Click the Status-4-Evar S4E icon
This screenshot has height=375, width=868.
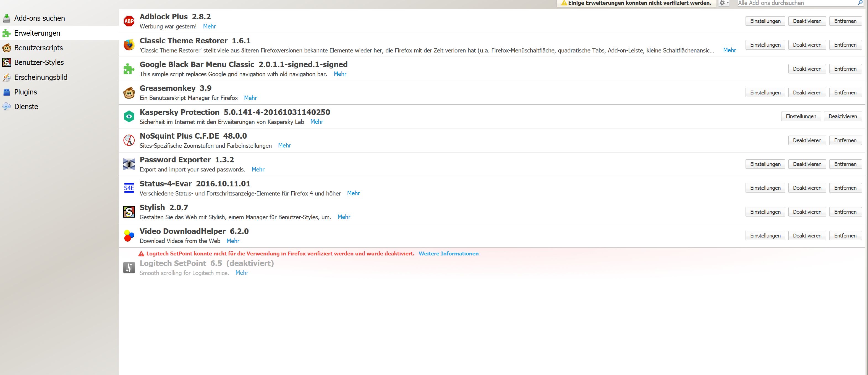[x=129, y=188]
